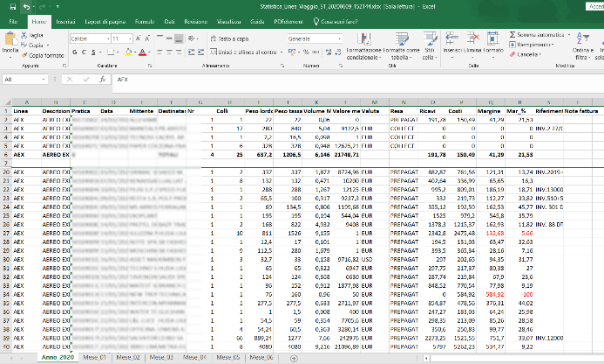Open the Mese_01 sheet tab
604x364 pixels.
pyautogui.click(x=94, y=357)
